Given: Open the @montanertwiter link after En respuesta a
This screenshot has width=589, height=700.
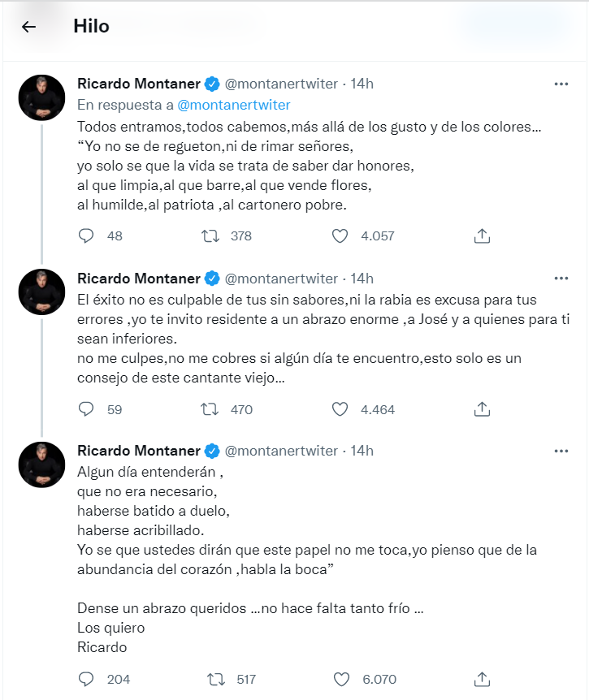Looking at the screenshot, I should click(x=234, y=105).
